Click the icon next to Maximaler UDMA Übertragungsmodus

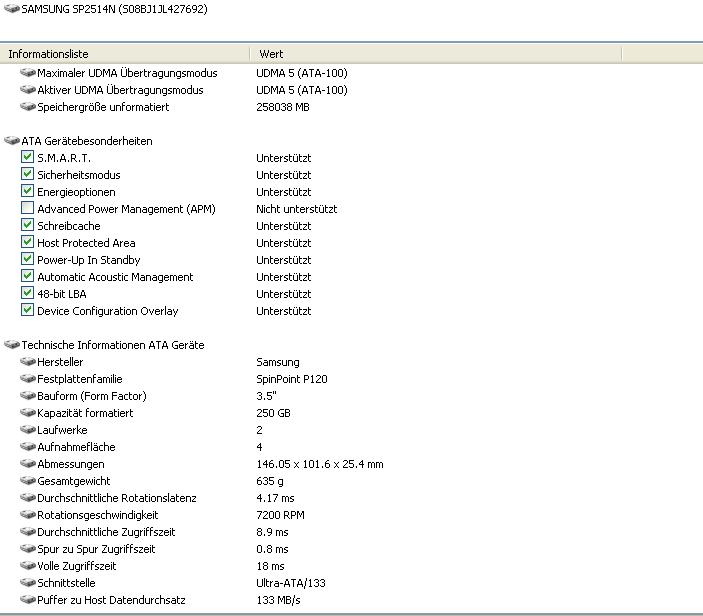point(28,73)
